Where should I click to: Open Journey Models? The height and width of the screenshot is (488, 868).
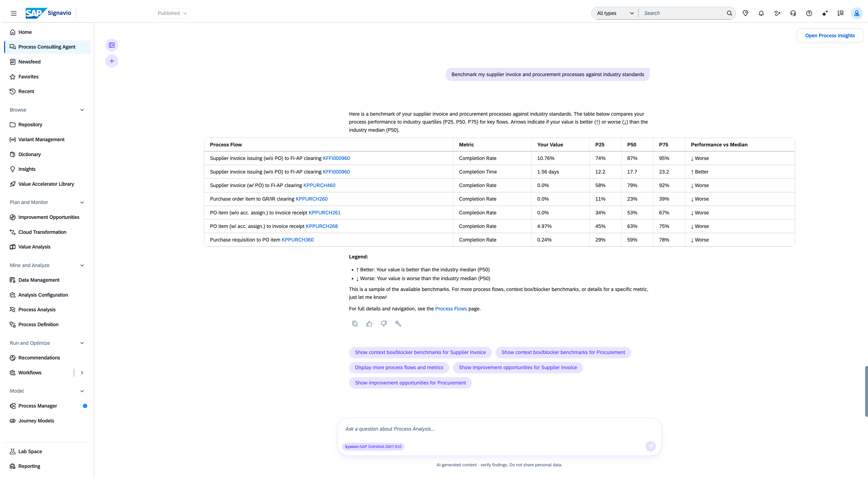point(47,421)
